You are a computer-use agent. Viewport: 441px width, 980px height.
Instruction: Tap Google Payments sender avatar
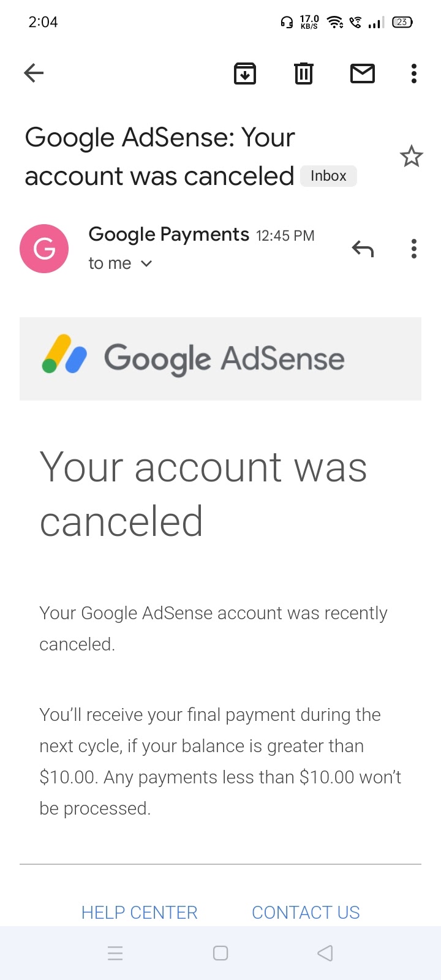click(x=44, y=249)
